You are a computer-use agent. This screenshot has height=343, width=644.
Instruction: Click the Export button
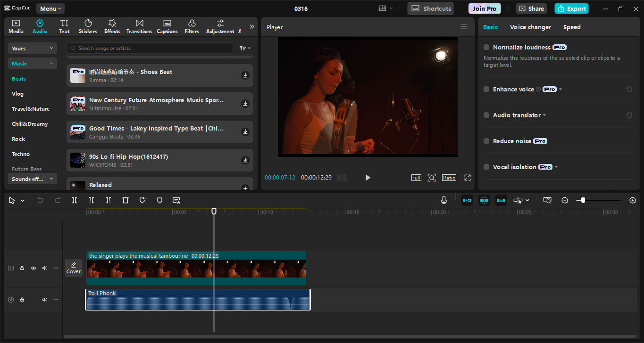[571, 8]
